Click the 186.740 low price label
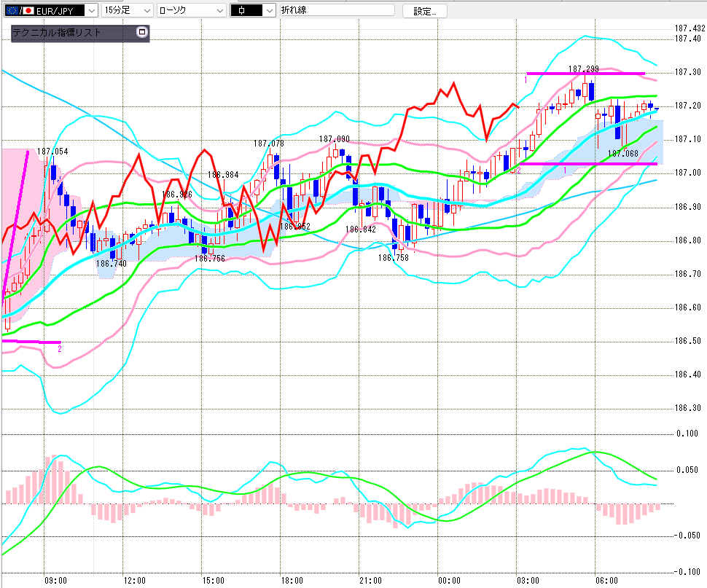This screenshot has width=707, height=588. point(112,263)
